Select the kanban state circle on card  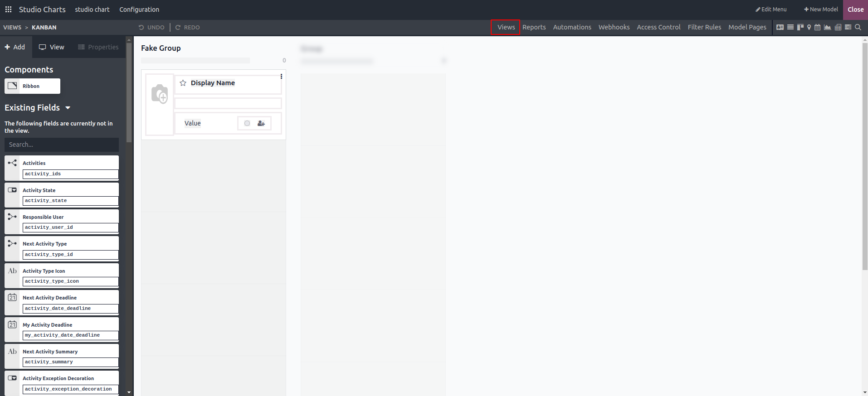pos(247,123)
